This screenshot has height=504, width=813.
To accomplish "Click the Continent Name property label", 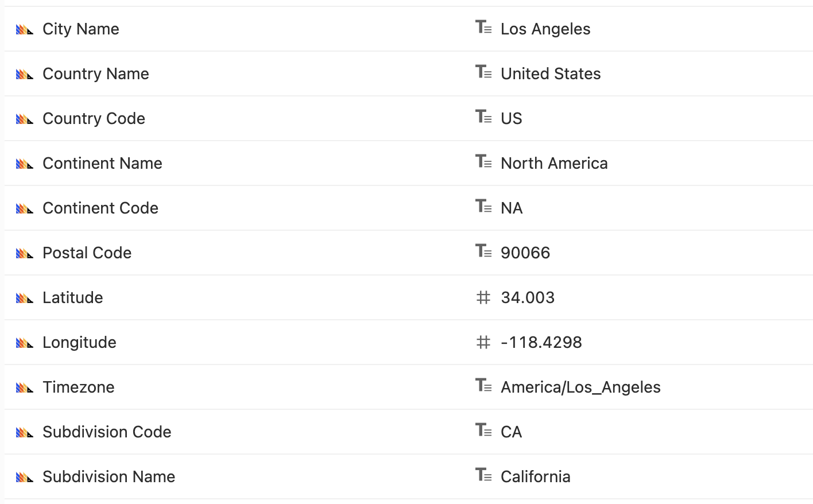I will pyautogui.click(x=102, y=163).
